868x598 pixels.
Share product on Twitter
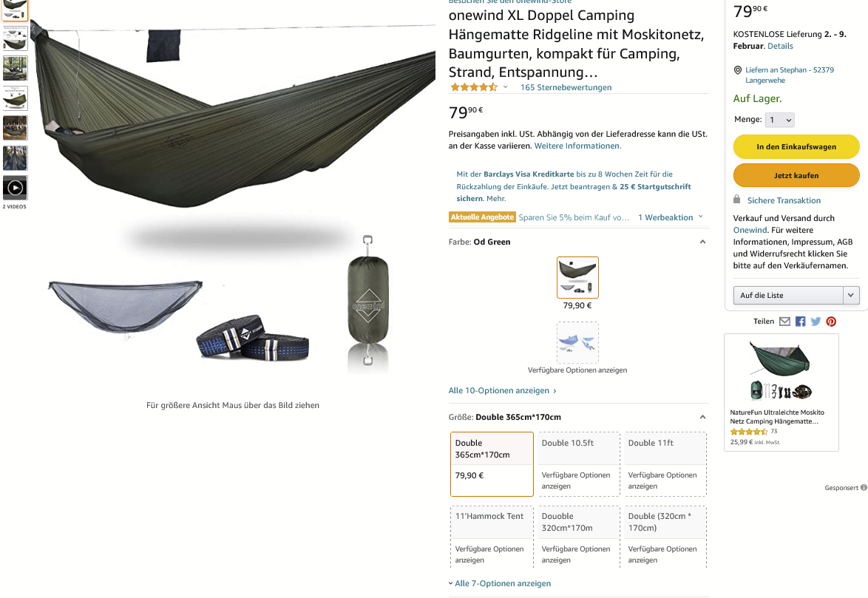coord(816,322)
